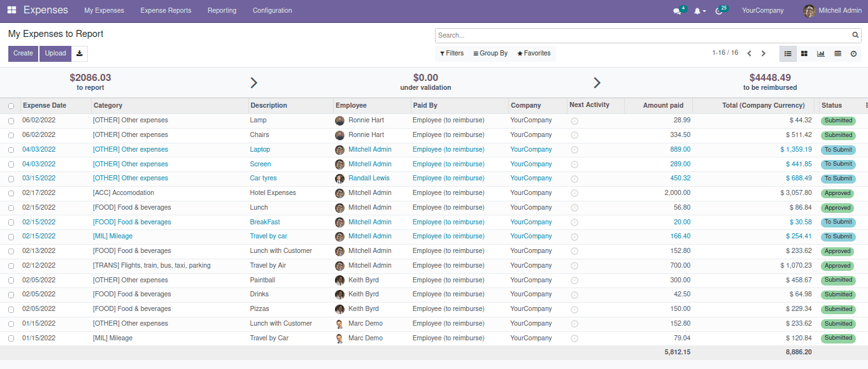The image size is (868, 369).
Task: Switch to graph view
Action: [x=821, y=54]
